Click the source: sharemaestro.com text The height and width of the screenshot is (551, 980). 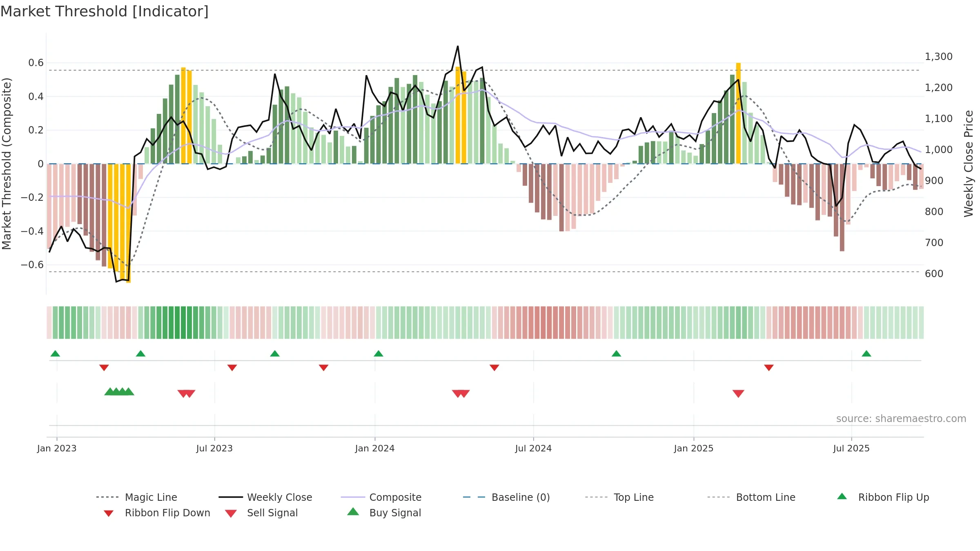[901, 419]
